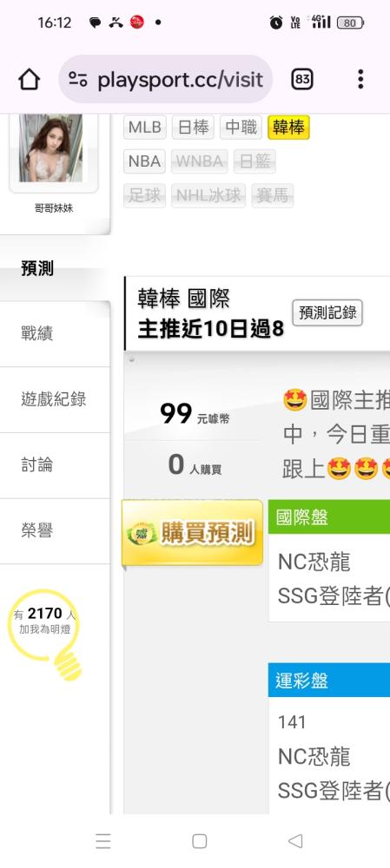
Task: Tap the lightbulb 加我為明燈 icon
Action: coord(45,634)
